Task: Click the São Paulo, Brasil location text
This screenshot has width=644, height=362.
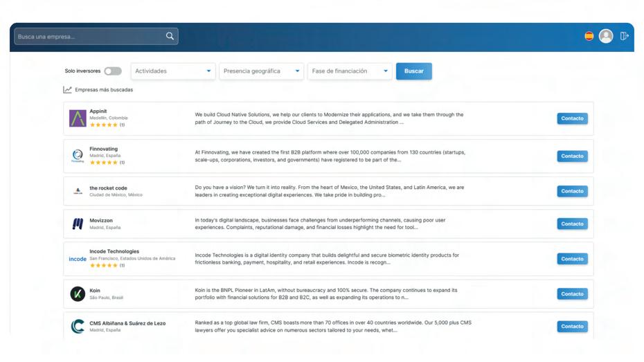Action: coord(107,298)
